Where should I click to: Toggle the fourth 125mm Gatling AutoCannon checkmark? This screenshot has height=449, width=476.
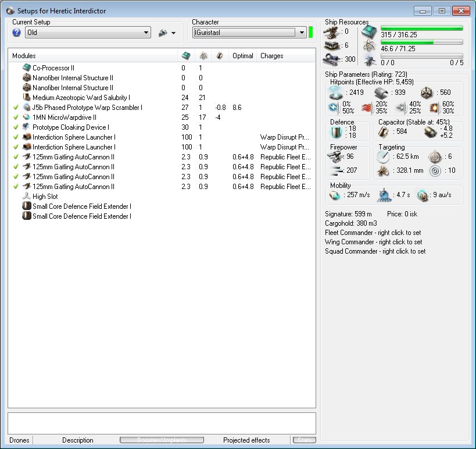point(16,186)
